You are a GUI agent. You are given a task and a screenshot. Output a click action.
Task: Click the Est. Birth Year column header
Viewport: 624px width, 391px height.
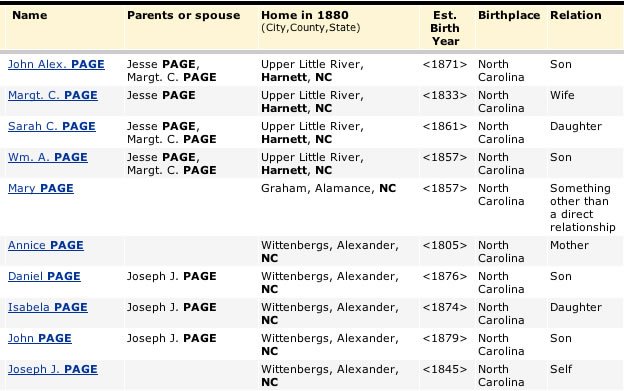445,28
